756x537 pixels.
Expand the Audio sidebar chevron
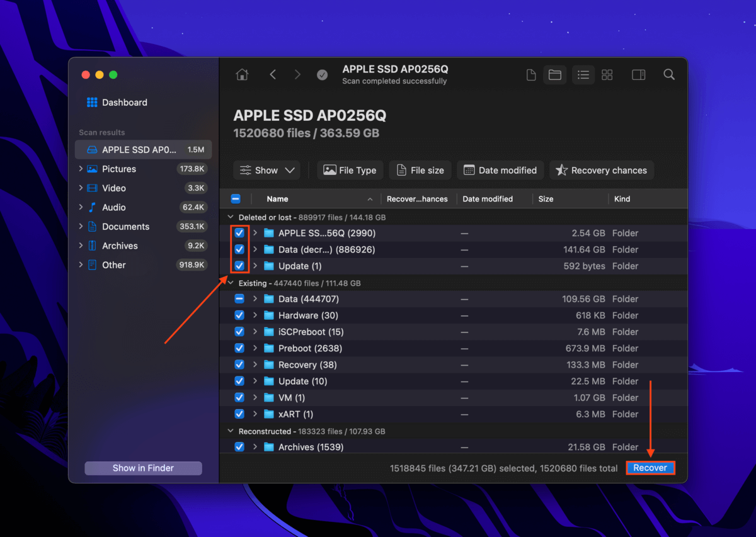coord(81,207)
